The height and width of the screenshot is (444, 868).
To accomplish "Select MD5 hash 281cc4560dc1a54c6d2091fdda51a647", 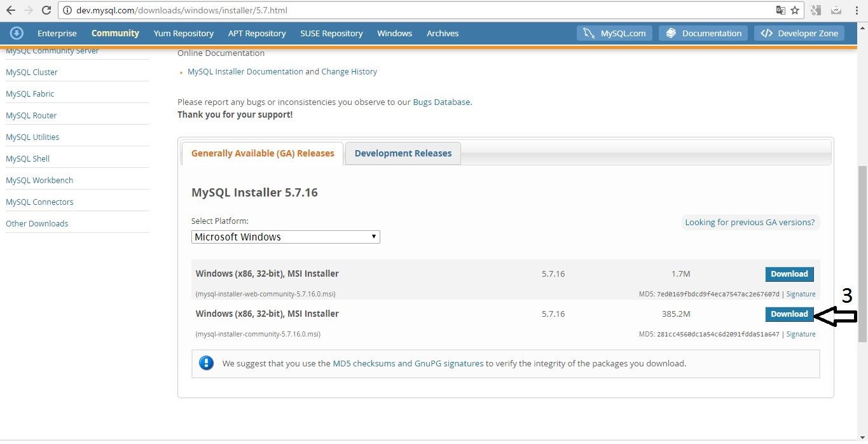I will (x=718, y=334).
